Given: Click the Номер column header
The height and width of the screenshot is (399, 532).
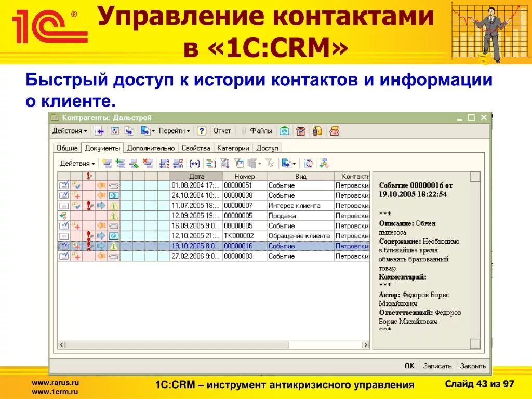Looking at the screenshot, I should [244, 176].
